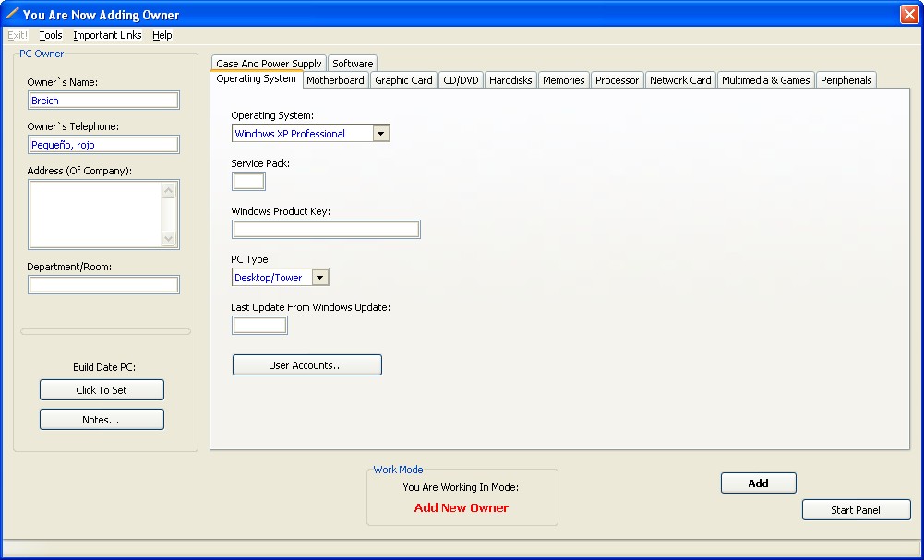
Task: Open the CD/DVD tab
Action: [x=461, y=80]
